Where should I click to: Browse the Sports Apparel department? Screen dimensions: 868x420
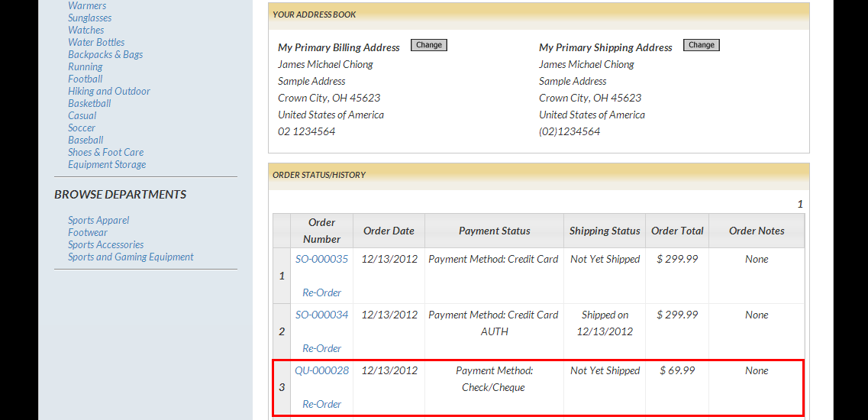click(98, 220)
